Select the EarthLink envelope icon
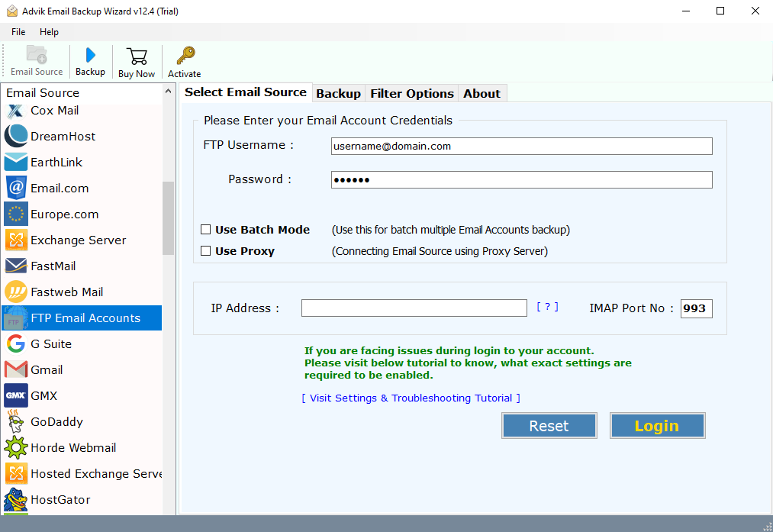The height and width of the screenshot is (532, 773). 16,163
